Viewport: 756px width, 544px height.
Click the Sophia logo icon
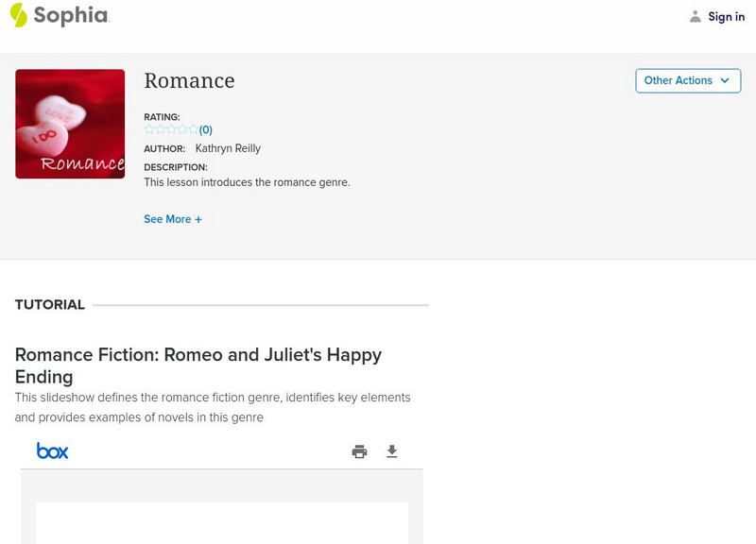(18, 15)
